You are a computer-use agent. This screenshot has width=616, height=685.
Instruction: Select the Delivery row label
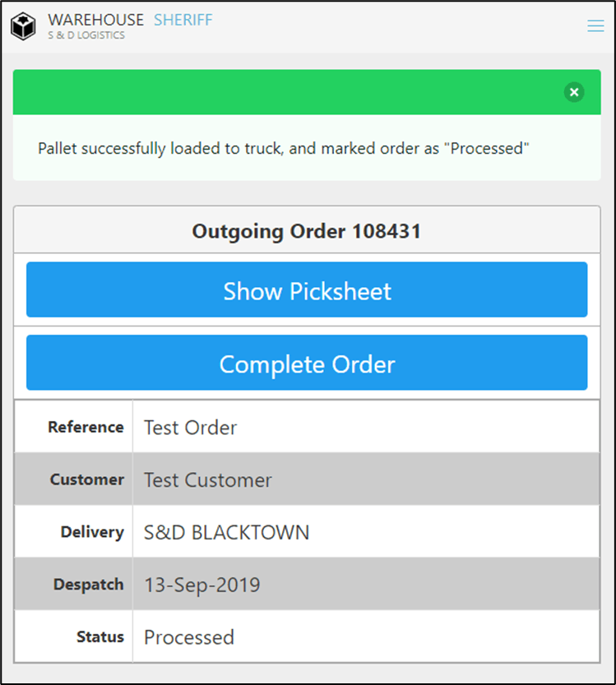91,532
